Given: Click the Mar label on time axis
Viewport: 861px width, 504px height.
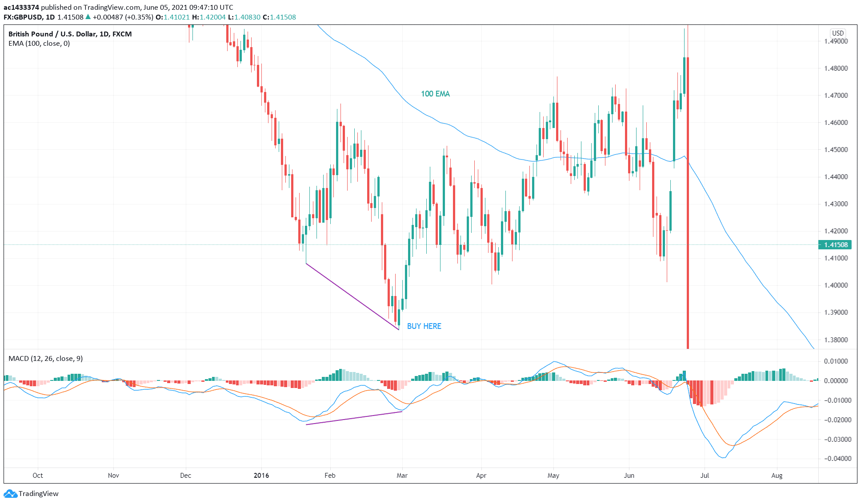Looking at the screenshot, I should (402, 475).
